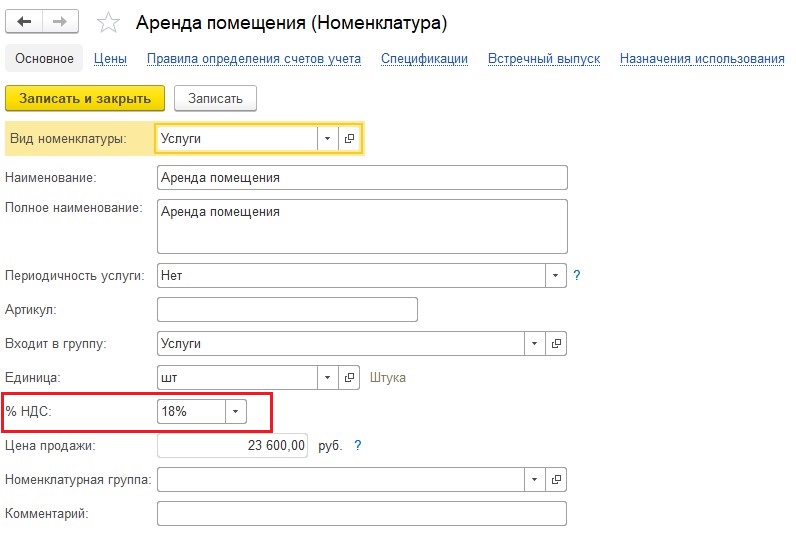Open the % НДС rate dropdown

coord(236,411)
